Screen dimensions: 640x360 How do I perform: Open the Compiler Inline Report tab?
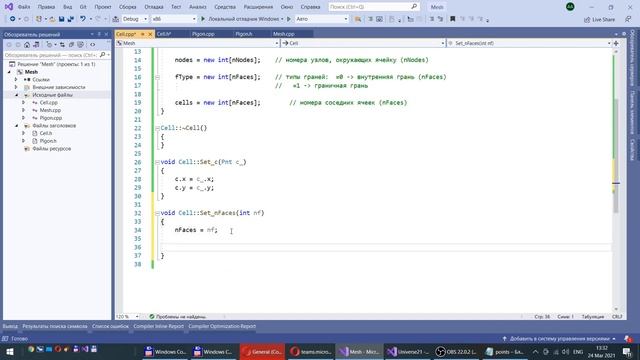[158, 327]
